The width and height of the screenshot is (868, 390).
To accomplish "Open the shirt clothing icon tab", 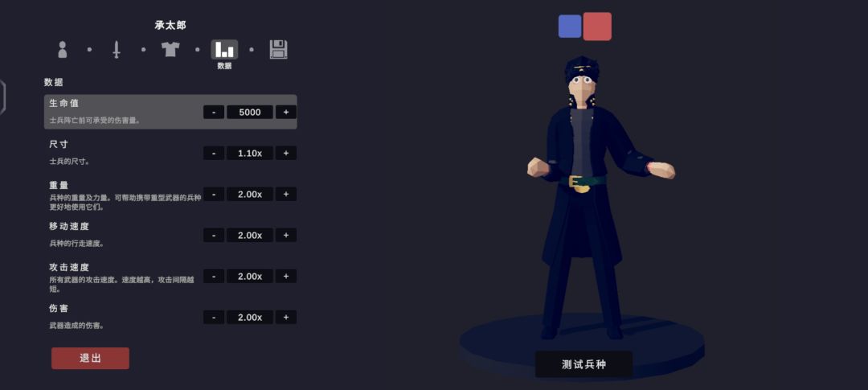I will [x=170, y=49].
